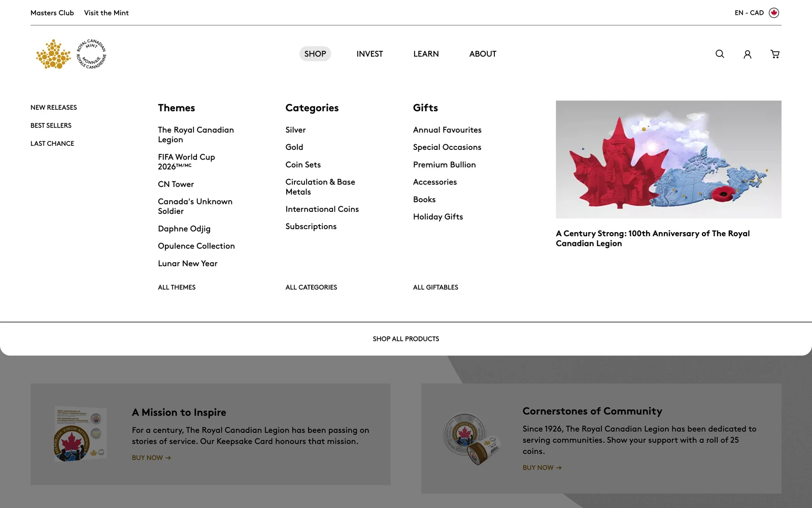Viewport: 812px width, 508px height.
Task: Open Annual Favourites gifts
Action: (447, 130)
